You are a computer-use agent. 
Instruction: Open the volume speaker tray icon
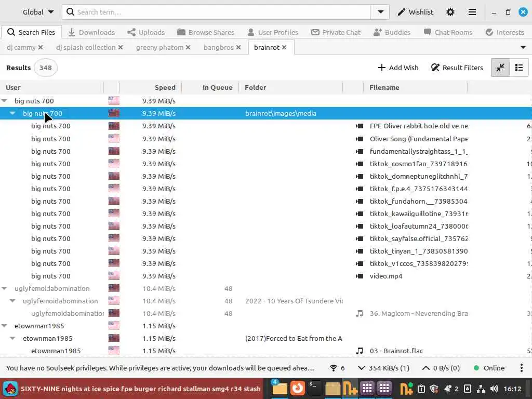click(x=494, y=389)
